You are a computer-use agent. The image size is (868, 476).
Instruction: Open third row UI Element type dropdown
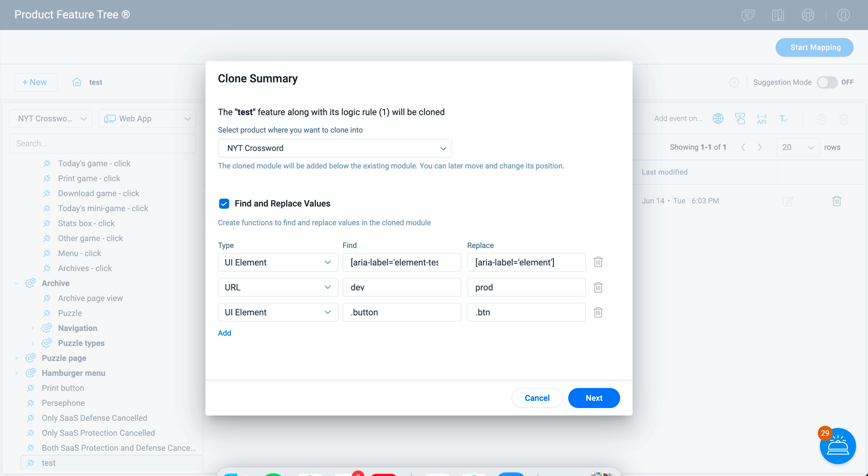(x=278, y=312)
